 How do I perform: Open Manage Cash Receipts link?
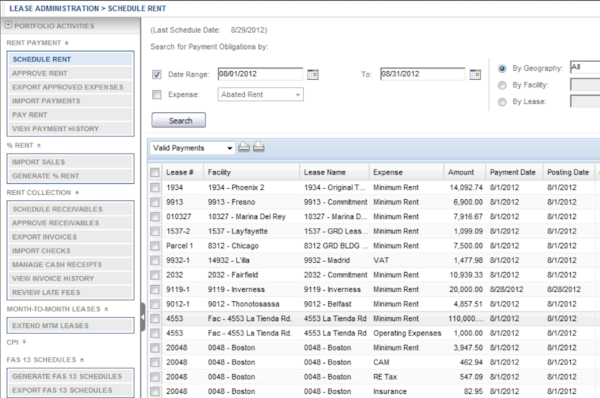[70, 264]
